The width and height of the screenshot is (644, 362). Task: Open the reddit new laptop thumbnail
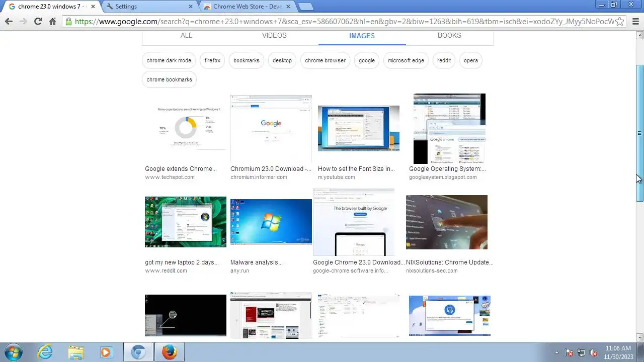pyautogui.click(x=186, y=222)
